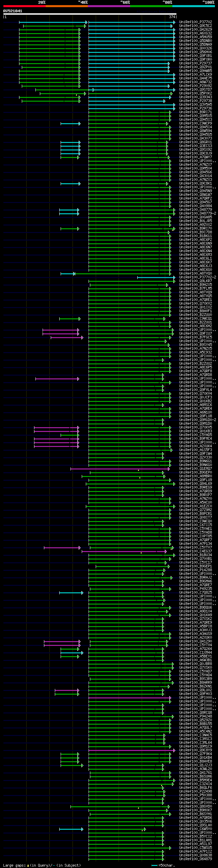Select the UniRef100_B7FGC5 label
This screenshot has width=218, height=868.
tap(196, 337)
